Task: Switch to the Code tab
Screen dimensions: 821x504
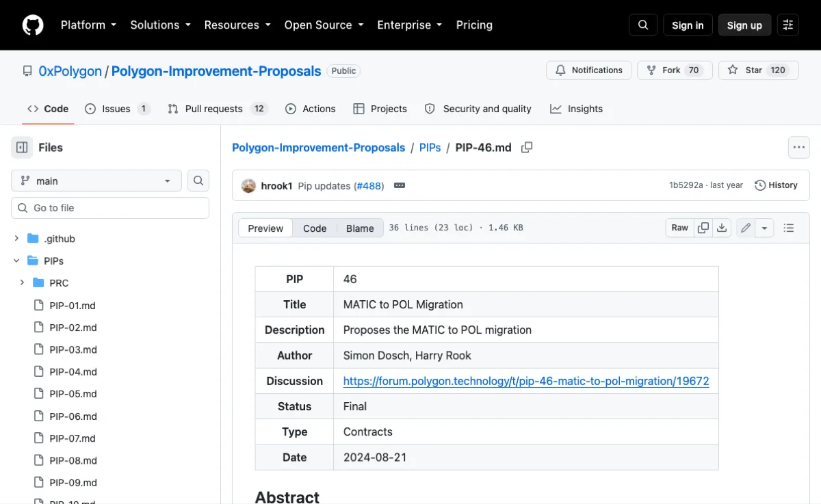Action: (x=48, y=109)
